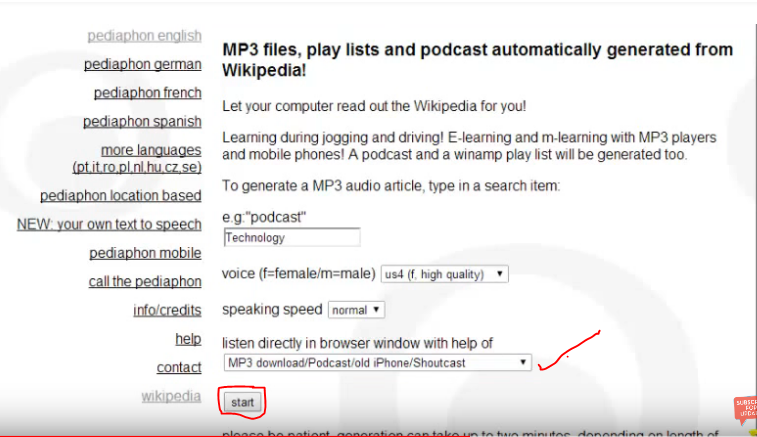The image size is (757, 437).
Task: Open pediaphon location based link
Action: (120, 196)
